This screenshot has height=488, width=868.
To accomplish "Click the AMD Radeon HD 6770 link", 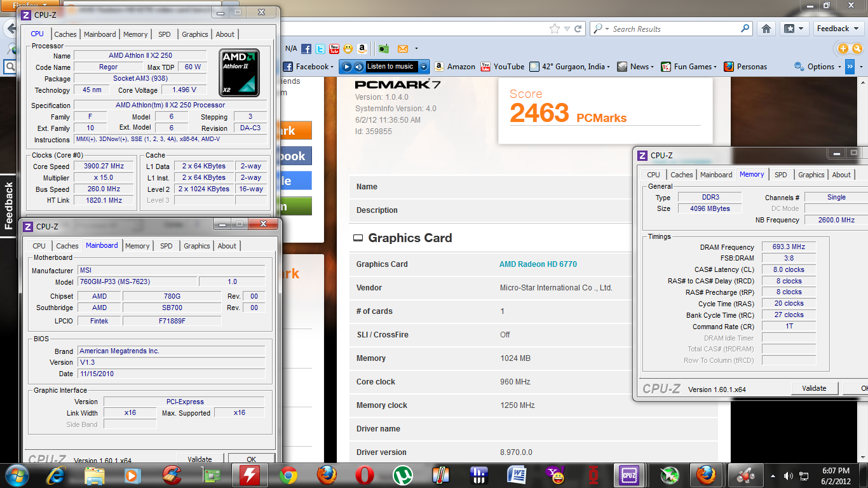I will point(538,264).
